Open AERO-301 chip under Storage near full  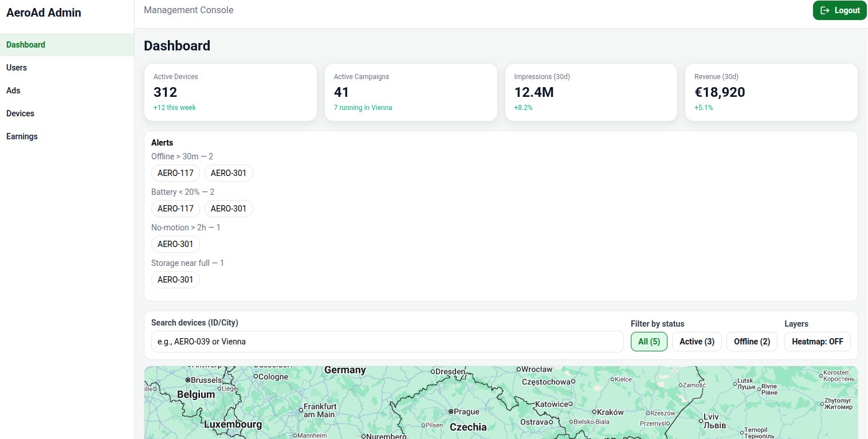coord(175,280)
